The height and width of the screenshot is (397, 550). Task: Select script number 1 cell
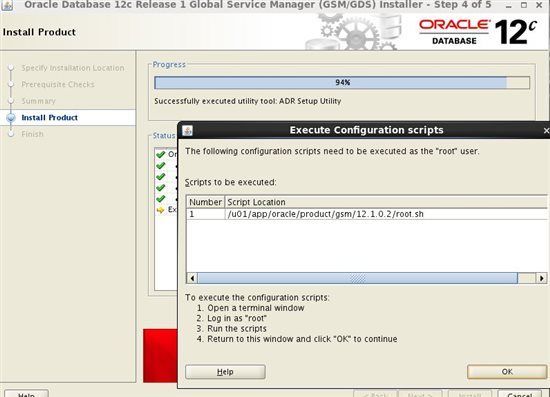[x=206, y=214]
